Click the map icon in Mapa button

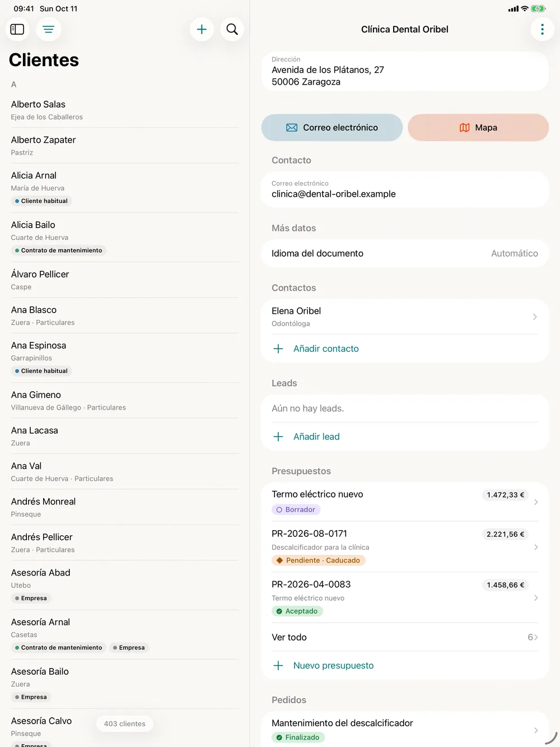coord(465,128)
